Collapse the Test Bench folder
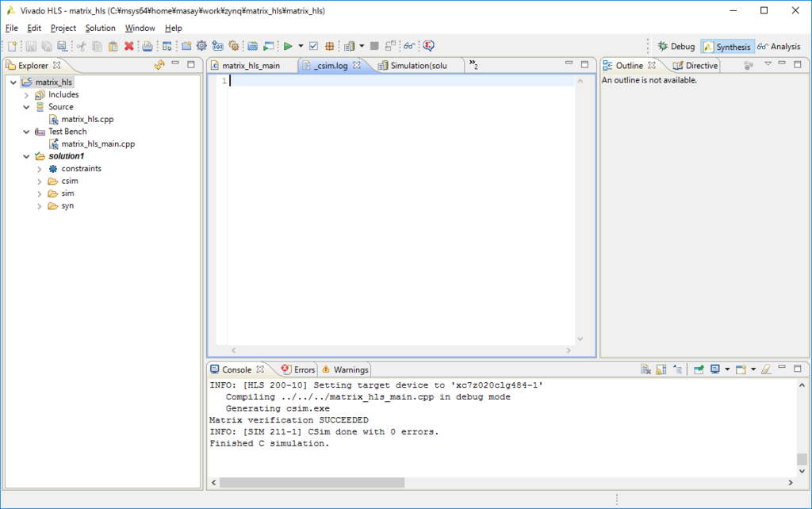The height and width of the screenshot is (509, 812). (x=26, y=132)
